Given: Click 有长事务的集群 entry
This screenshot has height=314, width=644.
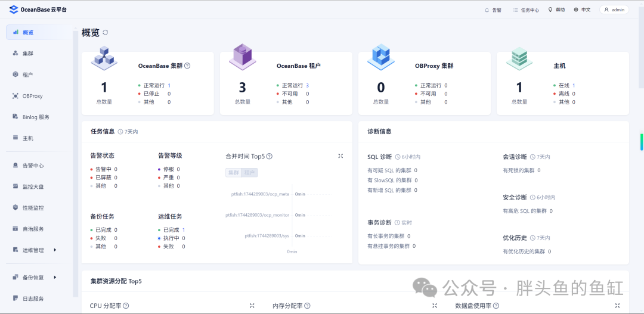Looking at the screenshot, I should pyautogui.click(x=389, y=236).
